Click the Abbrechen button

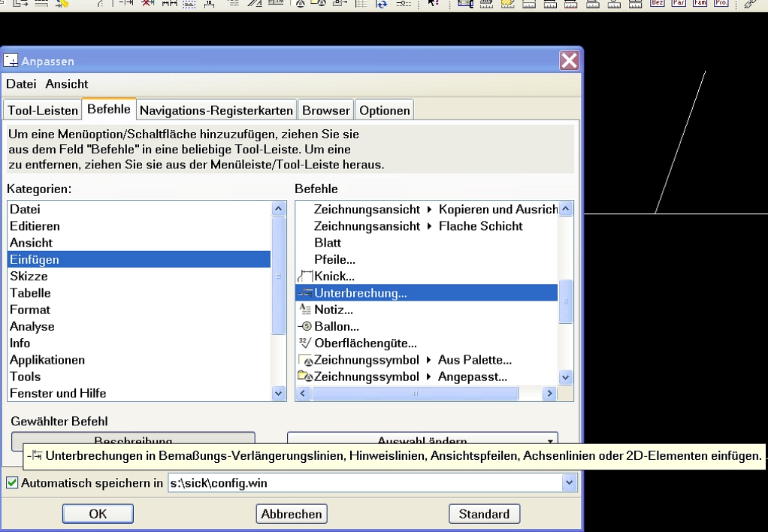click(292, 513)
